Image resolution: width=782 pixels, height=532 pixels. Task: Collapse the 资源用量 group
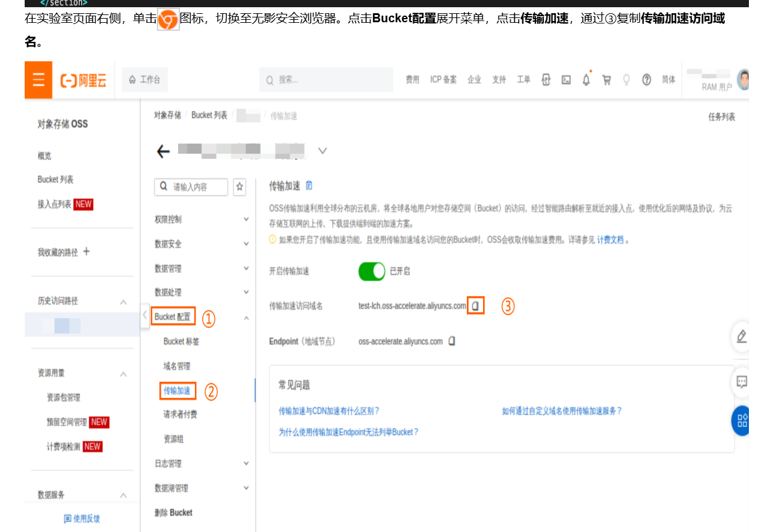[123, 373]
